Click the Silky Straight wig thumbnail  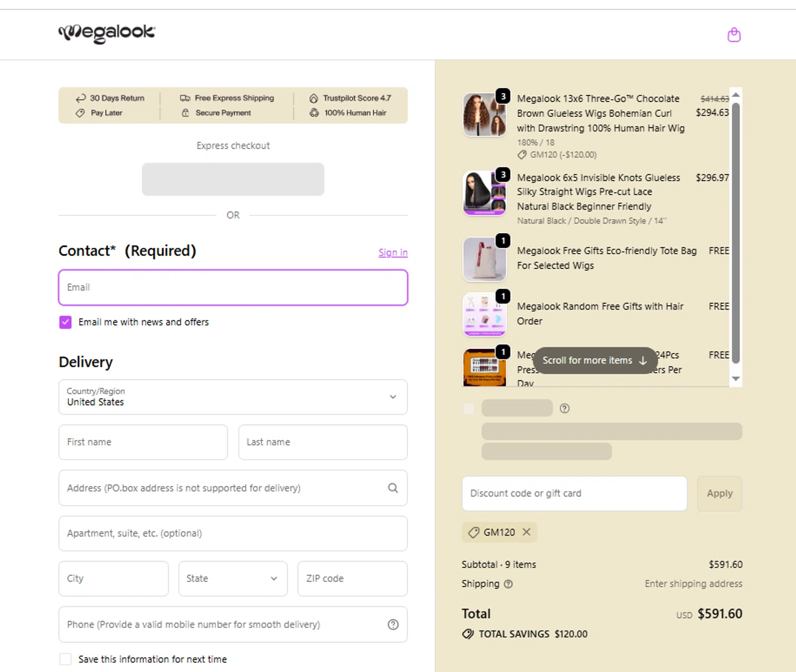484,193
